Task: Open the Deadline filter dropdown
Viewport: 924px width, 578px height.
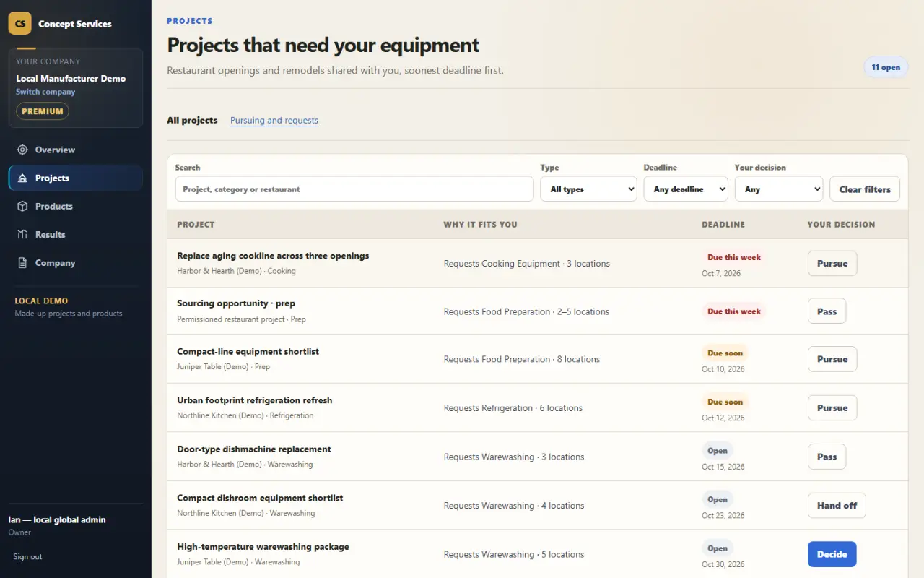Action: [686, 189]
